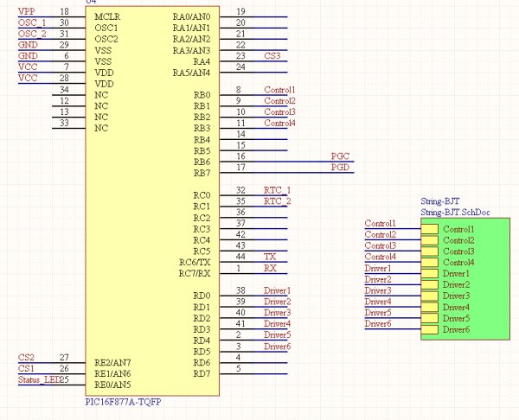Viewport: 519px width, 420px height.
Task: Pick the VCC label on pin 28
Action: pos(28,78)
